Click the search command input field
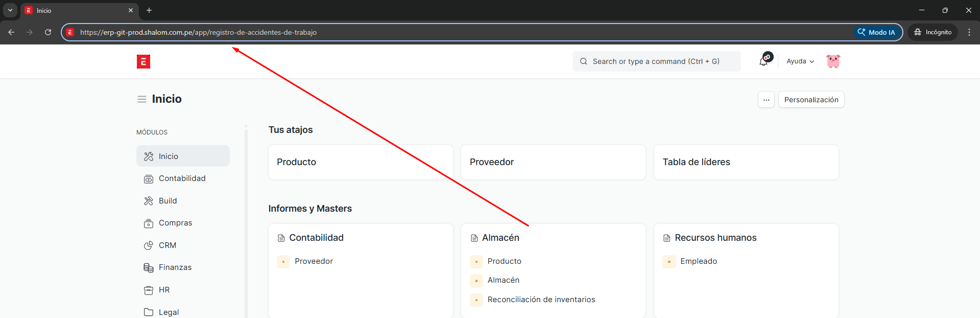Screen dimensions: 980x318 (x=656, y=61)
